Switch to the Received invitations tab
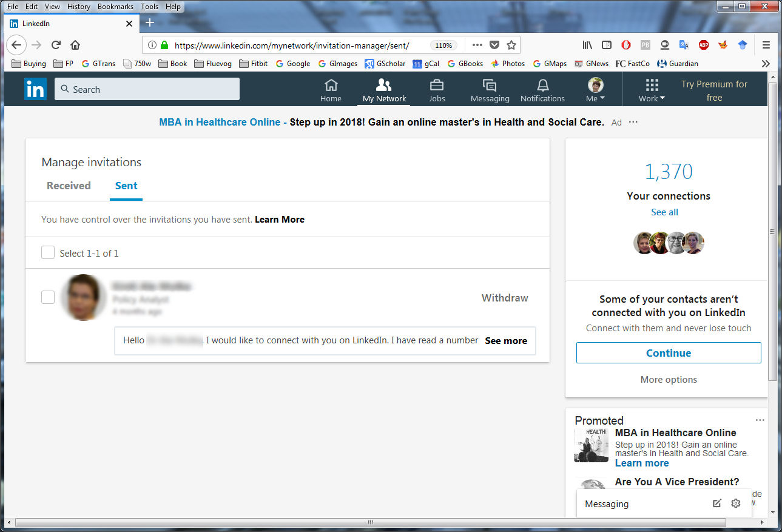The image size is (782, 532). (68, 186)
